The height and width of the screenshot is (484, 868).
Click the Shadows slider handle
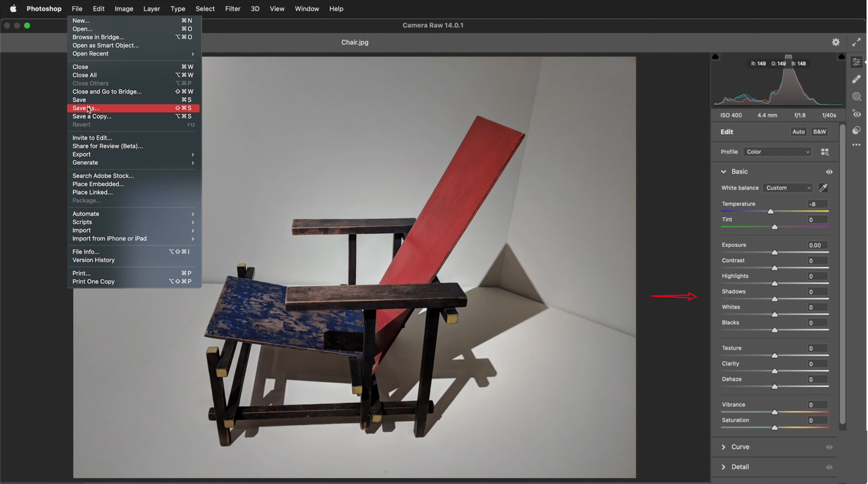tap(774, 300)
